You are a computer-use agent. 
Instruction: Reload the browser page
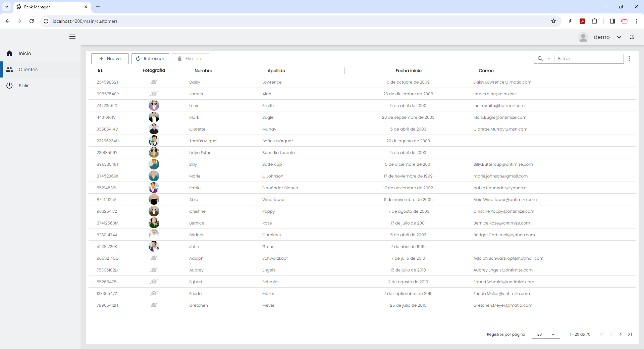[x=32, y=21]
